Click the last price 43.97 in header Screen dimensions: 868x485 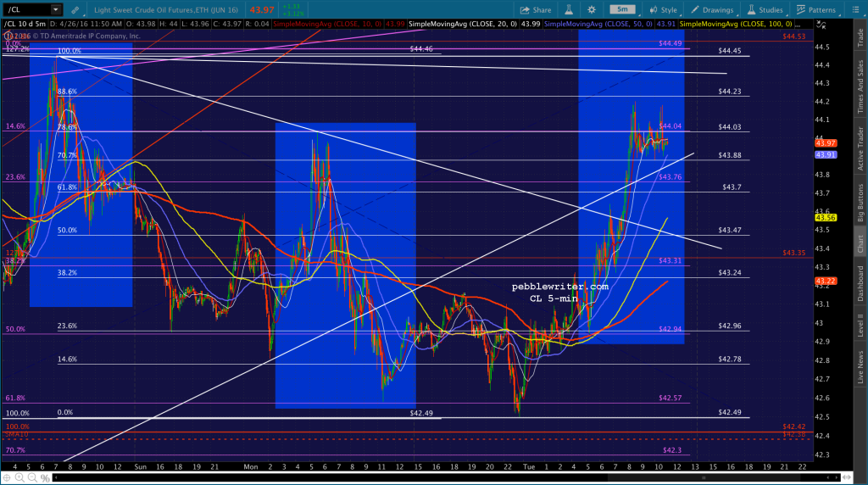pyautogui.click(x=262, y=10)
